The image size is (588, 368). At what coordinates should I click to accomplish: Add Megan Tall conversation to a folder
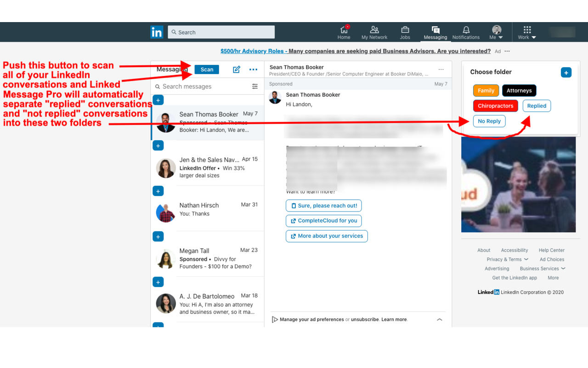(158, 237)
